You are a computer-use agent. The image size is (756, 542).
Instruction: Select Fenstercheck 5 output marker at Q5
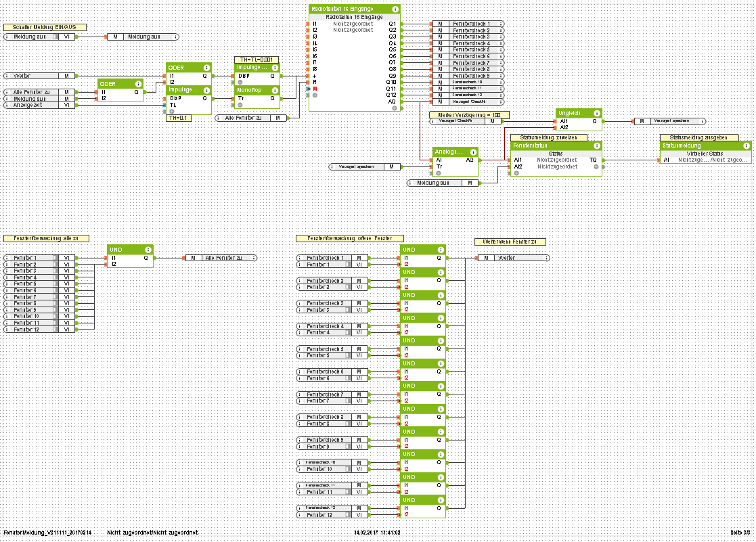[x=468, y=49]
